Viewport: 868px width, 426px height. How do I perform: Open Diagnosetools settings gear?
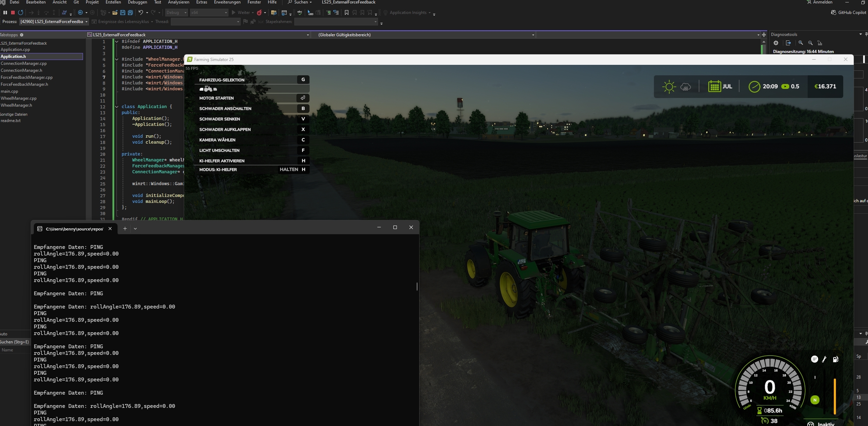tap(776, 43)
